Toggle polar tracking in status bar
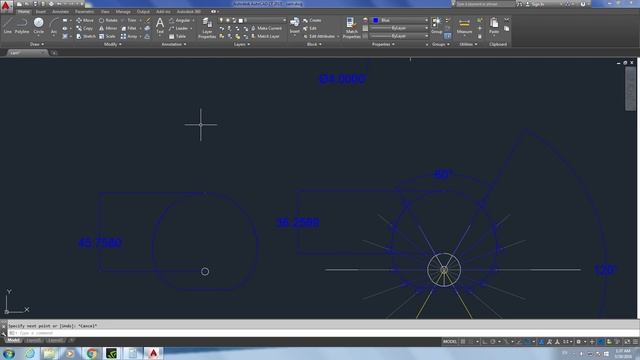The image size is (640, 360). pos(493,342)
